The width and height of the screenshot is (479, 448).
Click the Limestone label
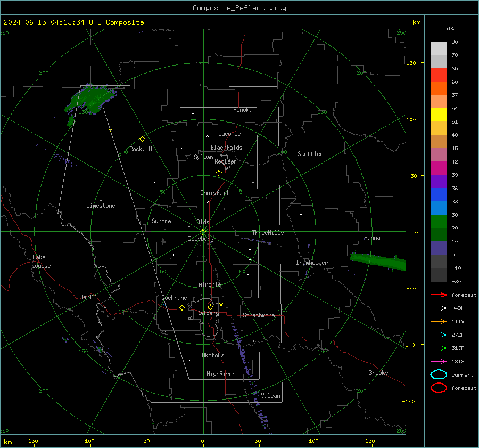coord(101,206)
